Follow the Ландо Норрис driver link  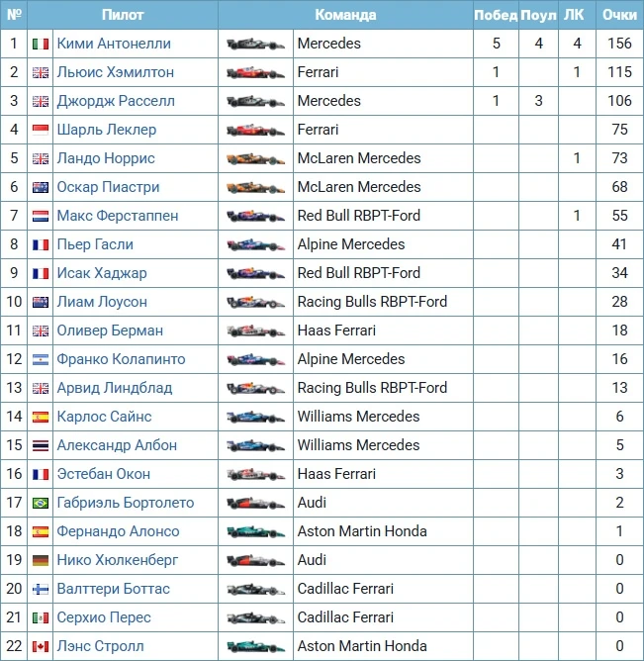point(106,158)
